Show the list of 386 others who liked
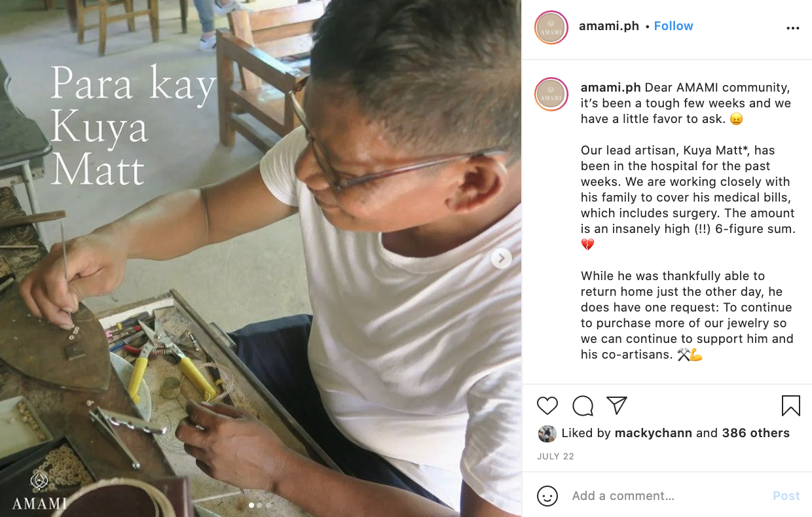 point(756,433)
